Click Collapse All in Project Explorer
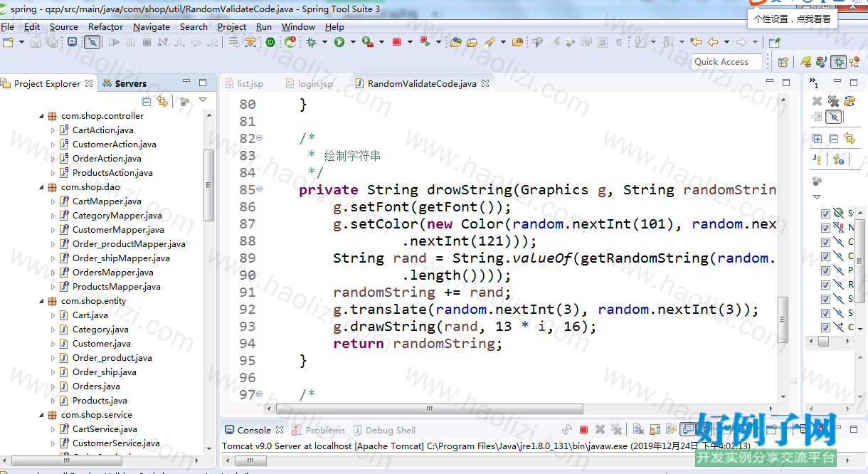This screenshot has height=474, width=868. [x=146, y=101]
